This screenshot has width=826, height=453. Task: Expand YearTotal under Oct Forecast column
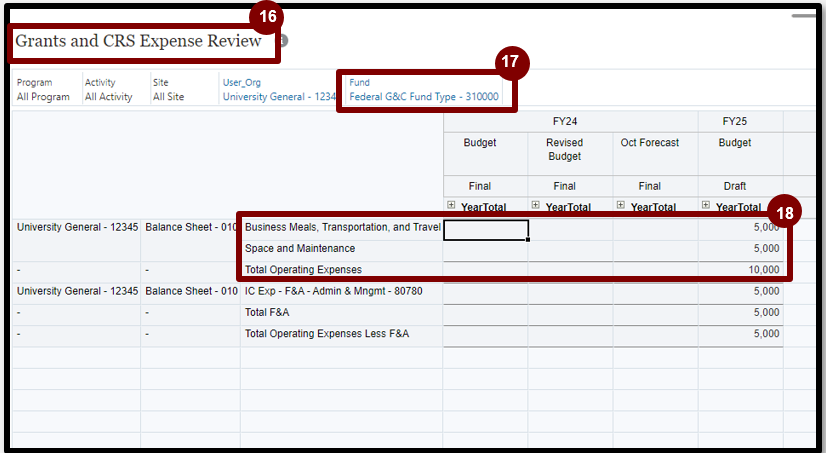[x=621, y=205]
